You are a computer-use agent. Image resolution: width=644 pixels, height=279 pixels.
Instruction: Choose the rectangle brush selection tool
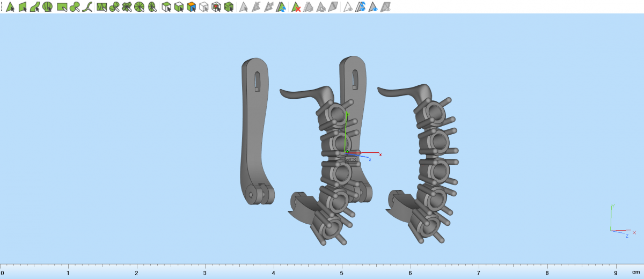coord(62,7)
